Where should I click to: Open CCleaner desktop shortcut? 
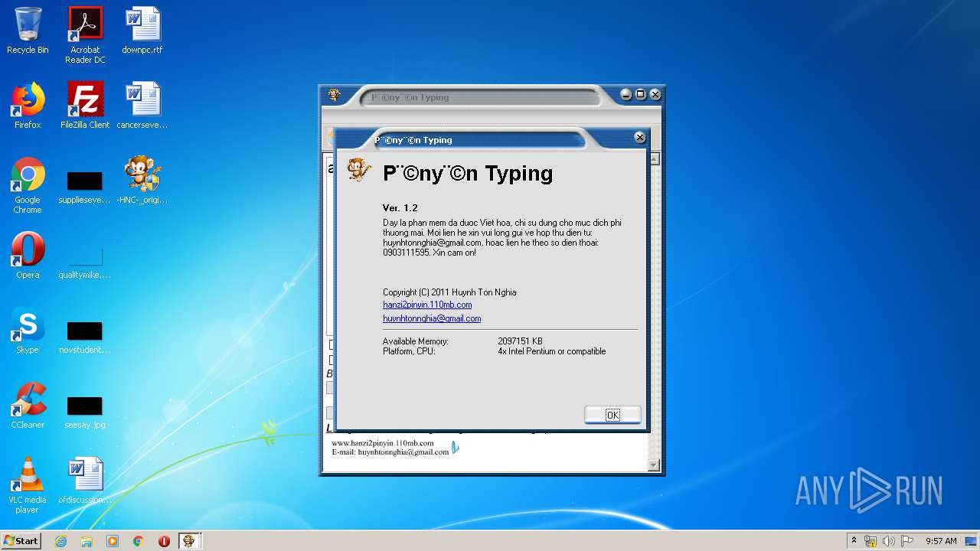(28, 406)
